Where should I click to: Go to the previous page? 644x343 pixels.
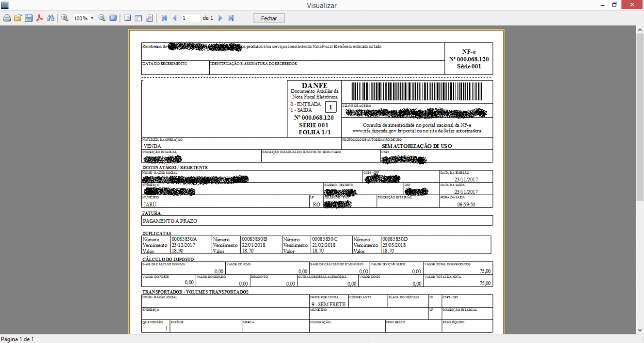174,18
